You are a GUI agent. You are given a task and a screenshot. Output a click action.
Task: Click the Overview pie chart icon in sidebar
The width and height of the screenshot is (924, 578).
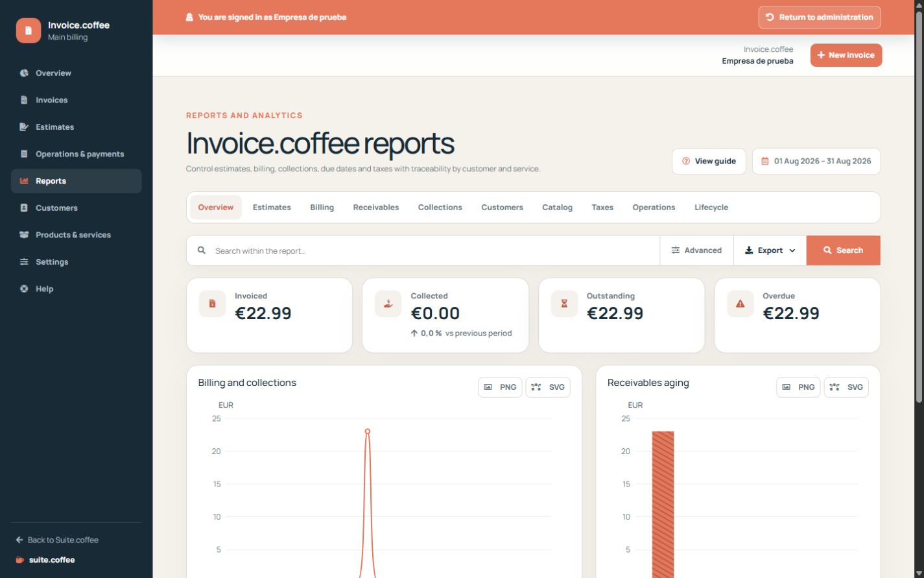point(24,73)
